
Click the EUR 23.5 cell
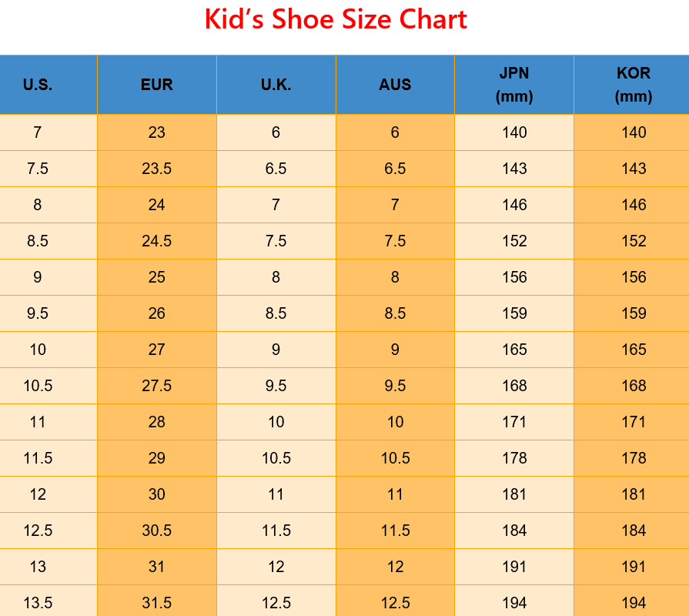click(x=156, y=169)
